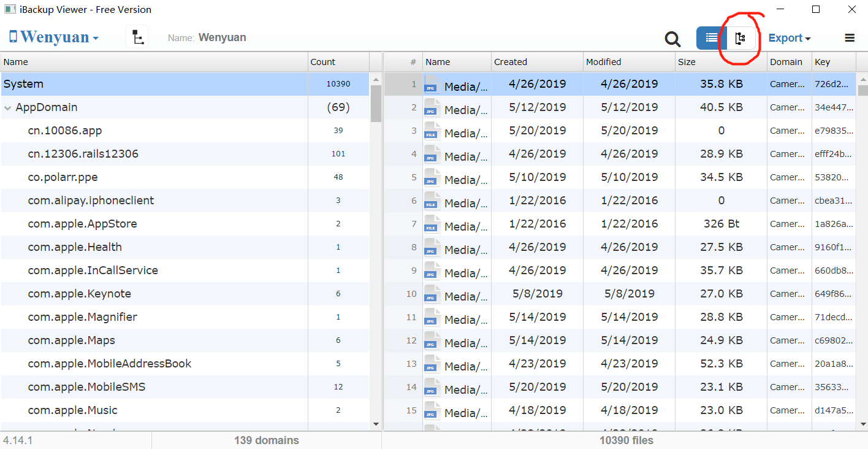Click the 10390 files status text
868x449 pixels.
coord(626,440)
